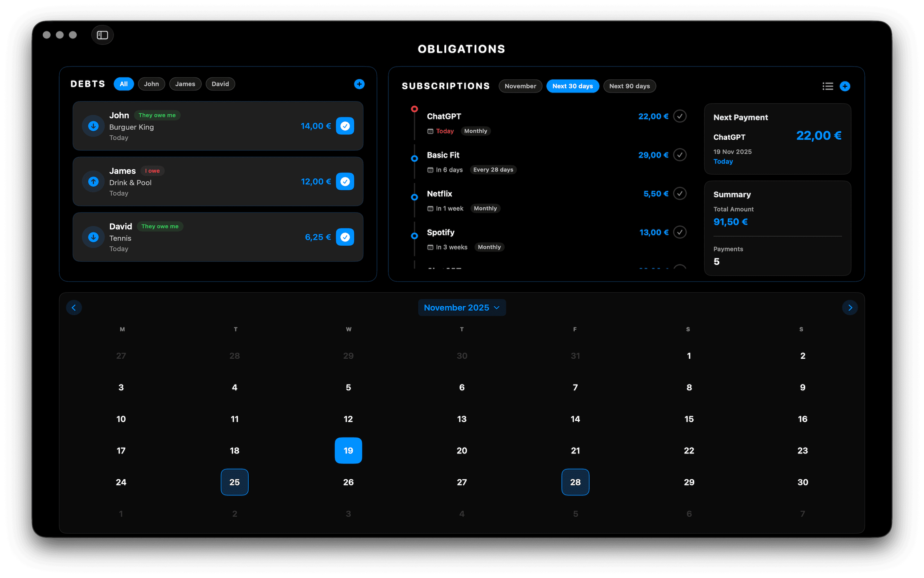The image size is (924, 578).
Task: Mark David's Tennis debt as settled
Action: point(345,237)
